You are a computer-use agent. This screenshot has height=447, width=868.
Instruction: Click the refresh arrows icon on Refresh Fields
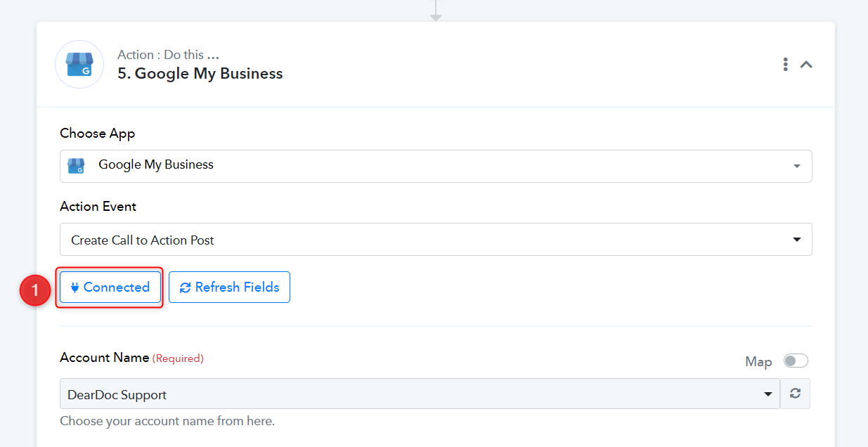pos(186,287)
